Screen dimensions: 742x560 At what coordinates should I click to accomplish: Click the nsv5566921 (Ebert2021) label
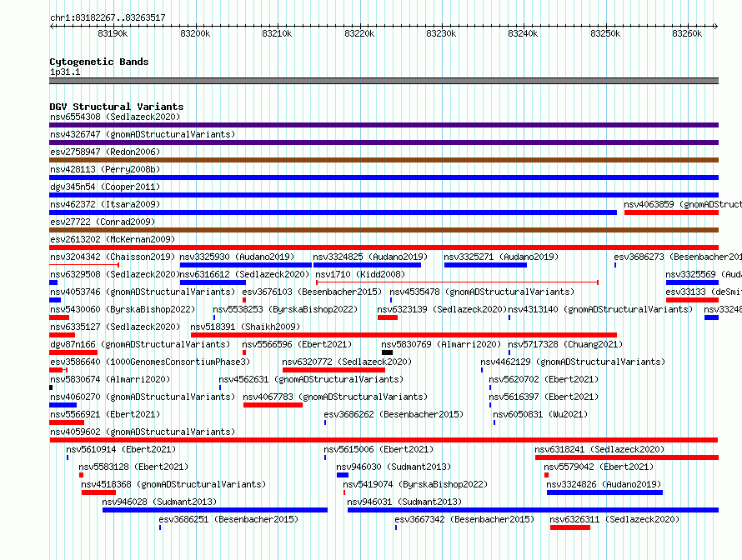click(x=105, y=414)
